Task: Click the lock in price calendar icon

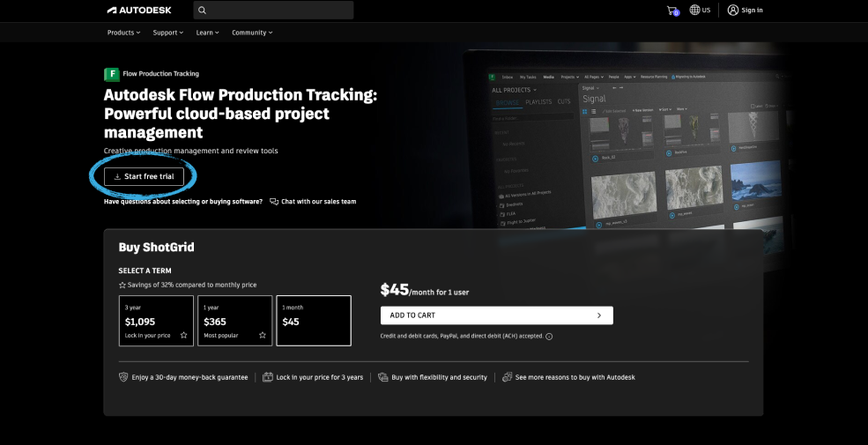Action: coord(268,377)
